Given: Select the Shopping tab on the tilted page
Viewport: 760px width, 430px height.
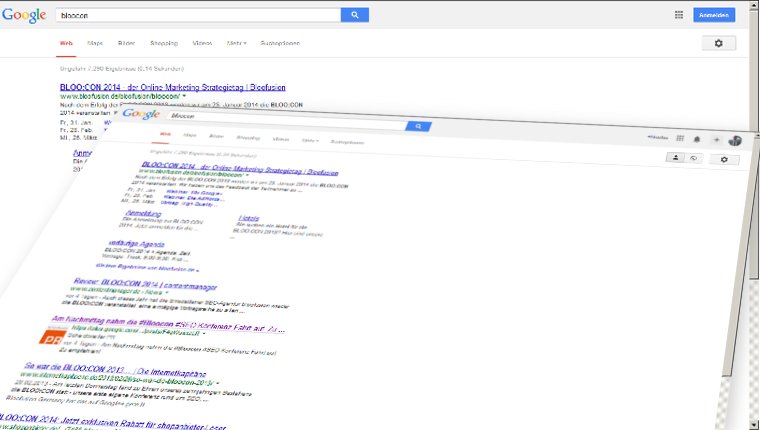Looking at the screenshot, I should point(248,138).
